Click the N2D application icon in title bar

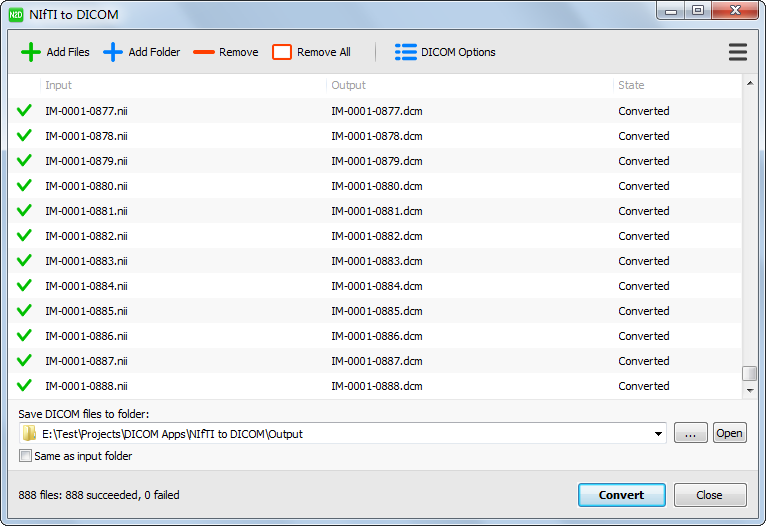(x=16, y=13)
